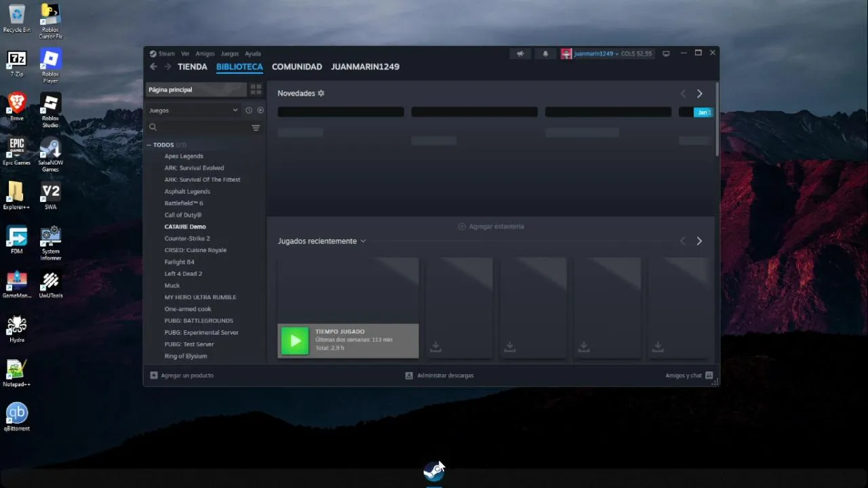Open the Steam notifications bell
The height and width of the screenshot is (488, 868).
point(545,54)
